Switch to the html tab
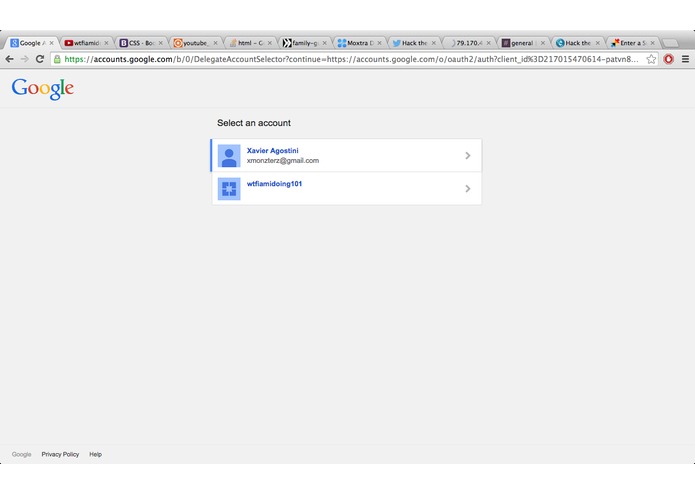The width and height of the screenshot is (695, 494). (x=250, y=43)
